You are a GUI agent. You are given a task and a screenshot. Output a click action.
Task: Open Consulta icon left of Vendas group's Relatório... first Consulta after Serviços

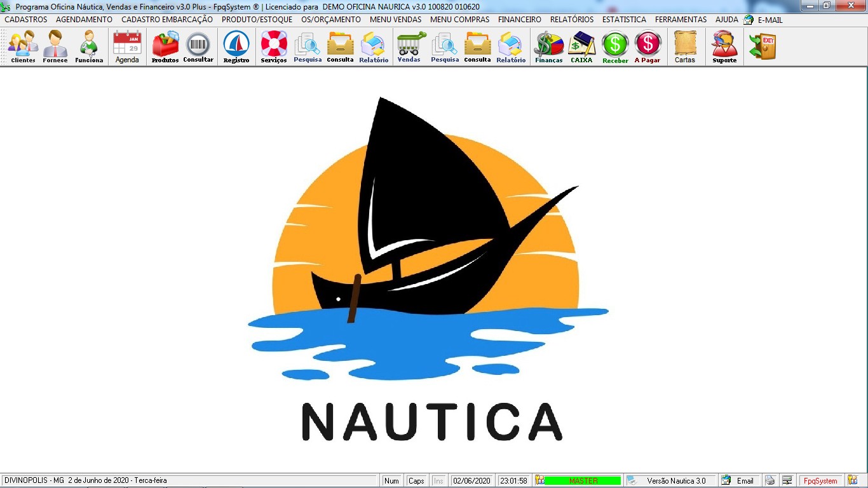[340, 47]
